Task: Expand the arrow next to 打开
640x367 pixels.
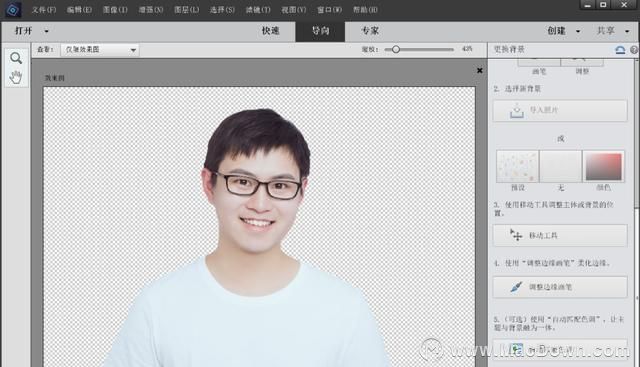Action: [x=47, y=31]
